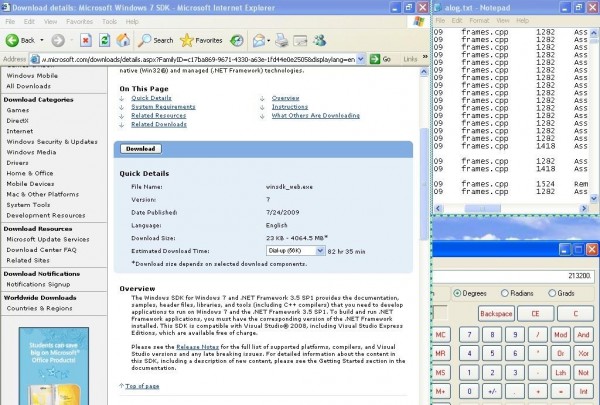This screenshot has width=600, height=405.
Task: Click the CE button in Calculator
Action: [535, 314]
